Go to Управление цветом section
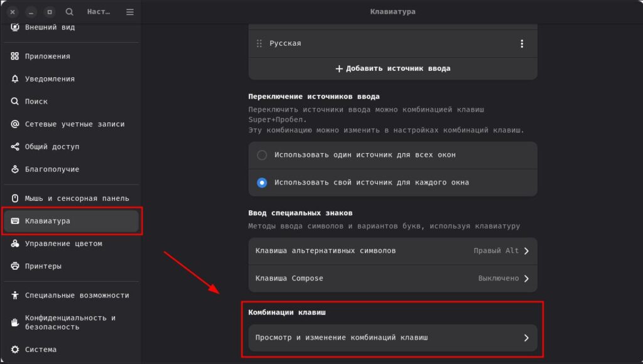The image size is (643, 364). coord(72,244)
